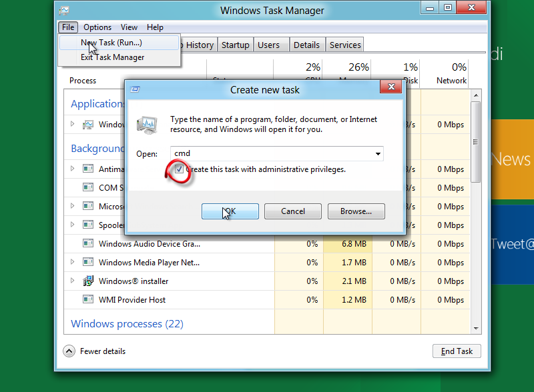This screenshot has width=534, height=392.
Task: Click the 26% Memory column header
Action: 358,67
